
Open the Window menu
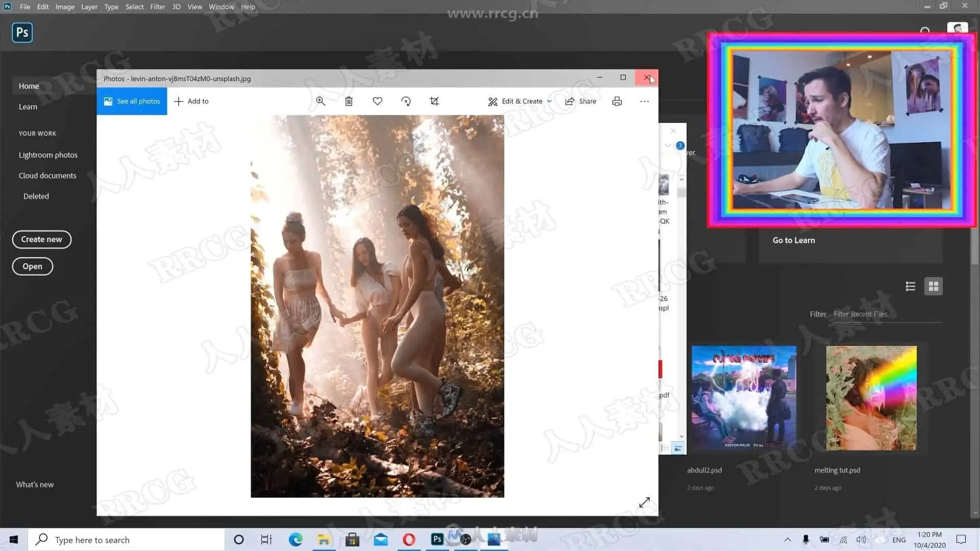pyautogui.click(x=221, y=7)
